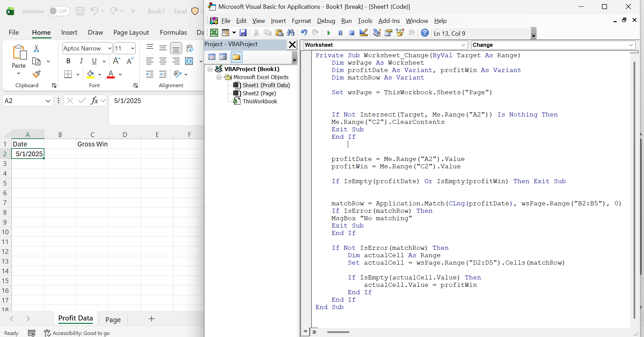Click Full Module View button in code window
The image size is (644, 337).
(x=314, y=332)
